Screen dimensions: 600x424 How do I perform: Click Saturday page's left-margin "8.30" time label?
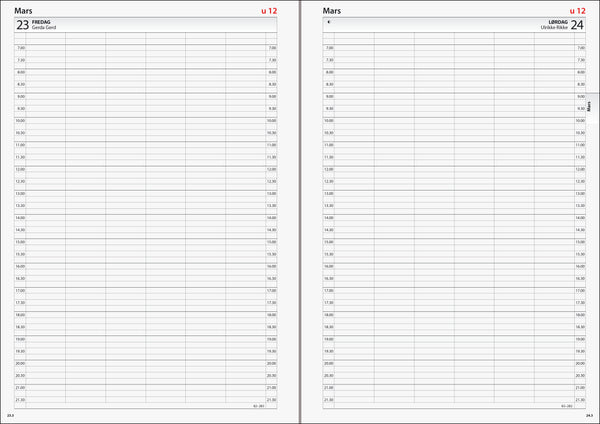[x=329, y=84]
